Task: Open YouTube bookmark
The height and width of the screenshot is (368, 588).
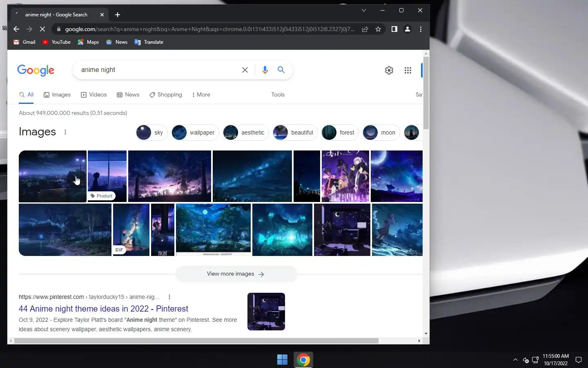Action: click(x=56, y=42)
